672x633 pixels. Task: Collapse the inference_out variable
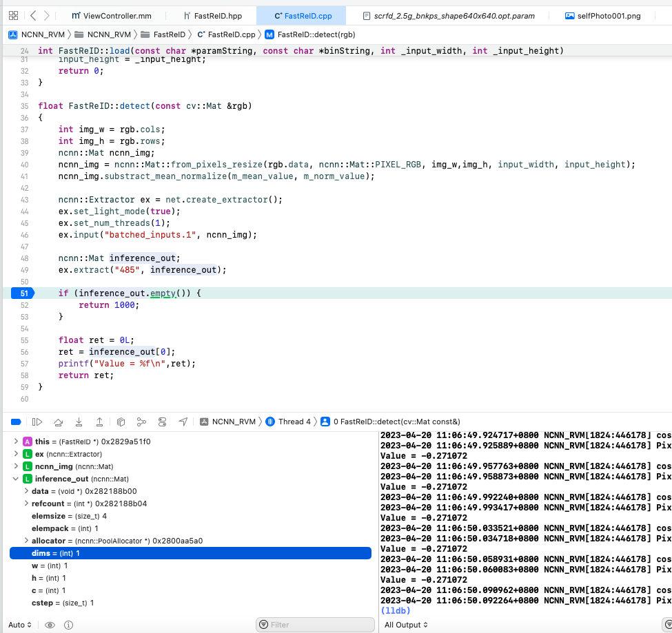(x=16, y=479)
